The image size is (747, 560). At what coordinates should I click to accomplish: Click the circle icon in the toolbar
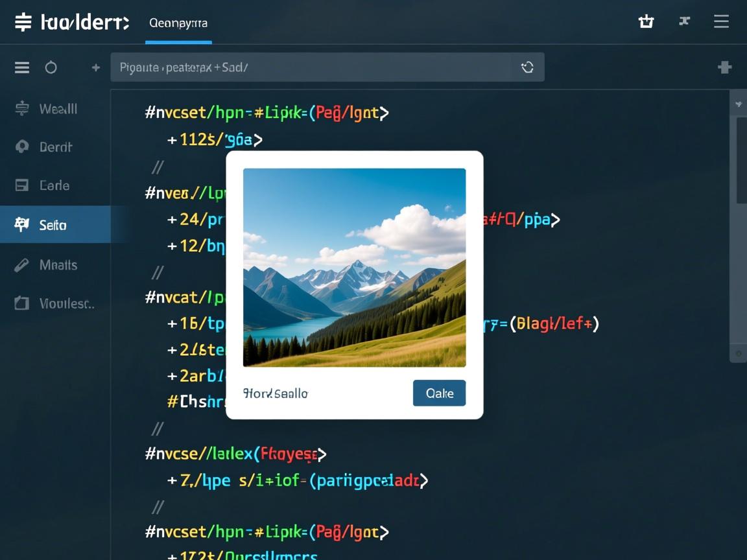51,67
